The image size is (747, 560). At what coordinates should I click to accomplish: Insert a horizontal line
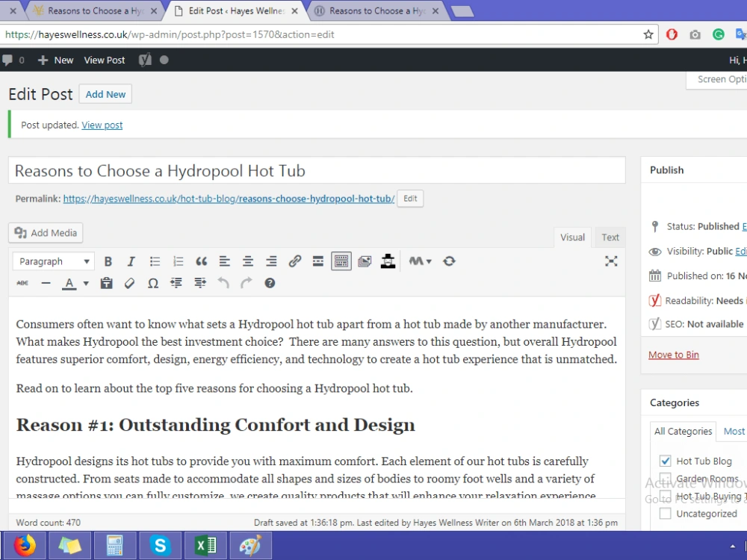[x=46, y=283]
